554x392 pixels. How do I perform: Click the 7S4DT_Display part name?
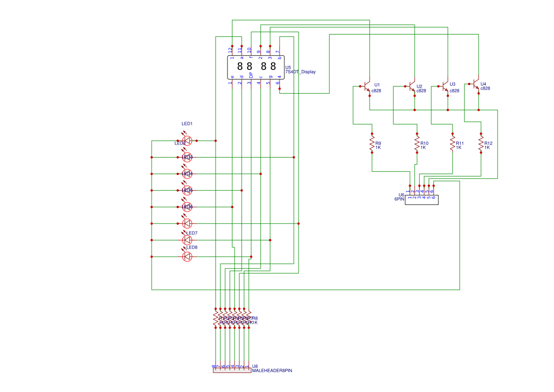point(300,72)
